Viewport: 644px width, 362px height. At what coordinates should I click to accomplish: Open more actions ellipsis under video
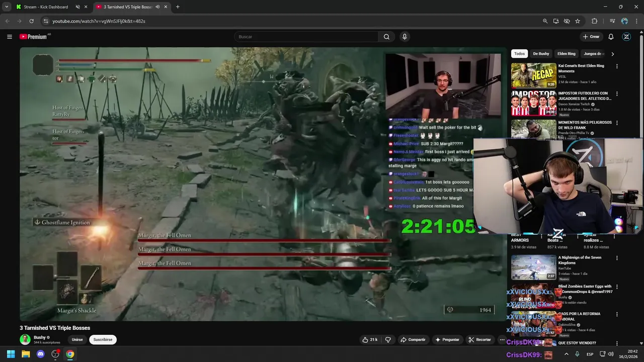502,339
